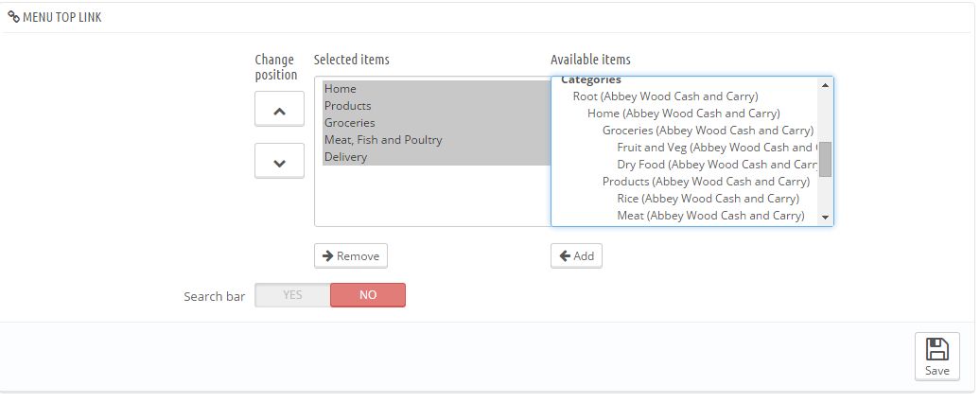Click the move up arrow button
The image size is (980, 403).
tap(279, 110)
